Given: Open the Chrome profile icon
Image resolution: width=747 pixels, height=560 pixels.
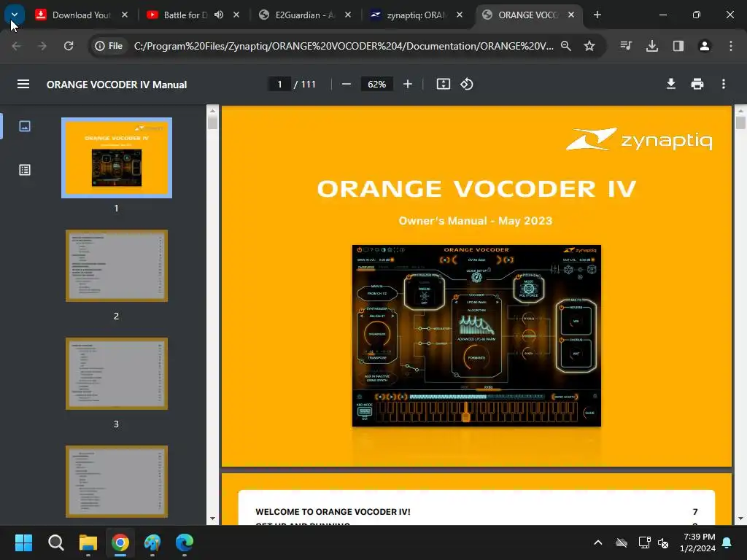Looking at the screenshot, I should coord(705,46).
